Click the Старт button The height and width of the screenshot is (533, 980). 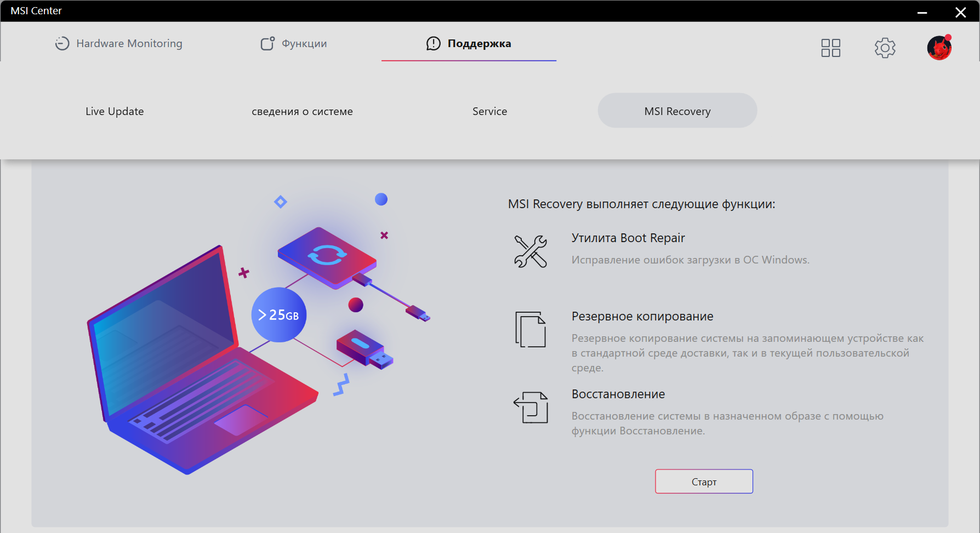click(704, 482)
